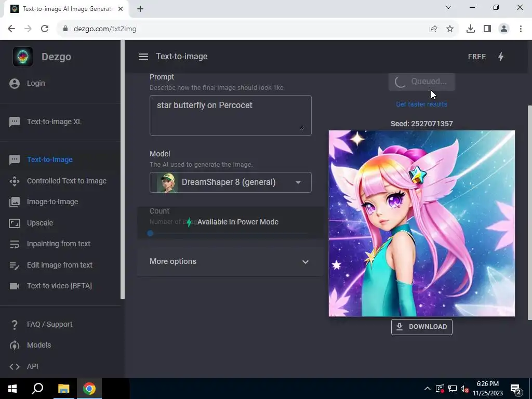This screenshot has width=532, height=399.
Task: Open the Upscale tool
Action: click(40, 223)
